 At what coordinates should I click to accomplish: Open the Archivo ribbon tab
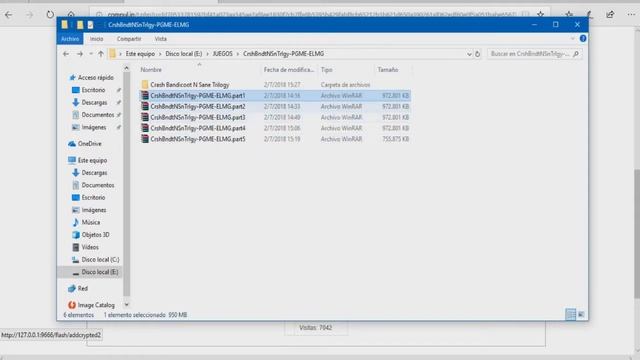pos(70,39)
